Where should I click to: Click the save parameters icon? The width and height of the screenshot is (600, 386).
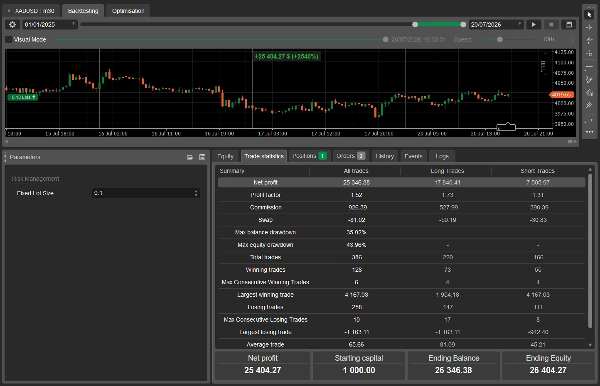[x=202, y=157]
